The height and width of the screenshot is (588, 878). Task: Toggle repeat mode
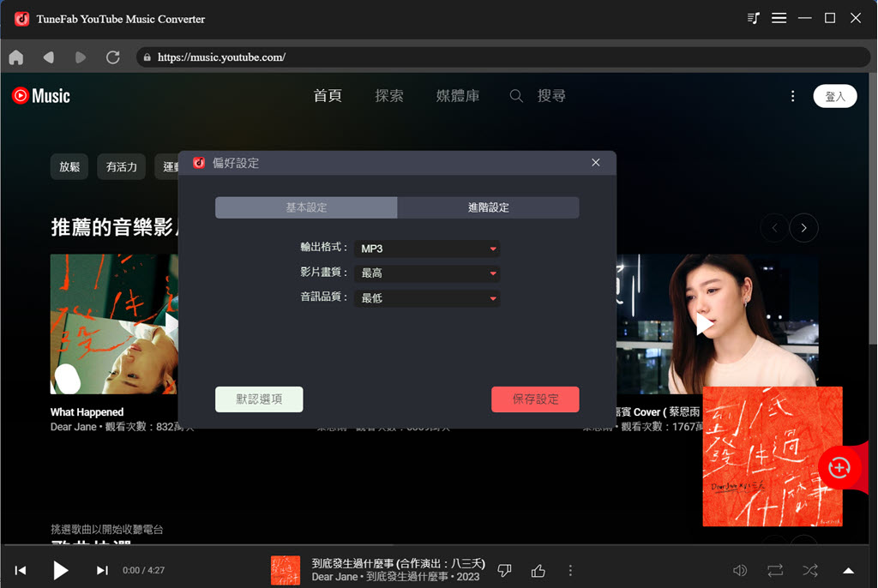tap(775, 570)
